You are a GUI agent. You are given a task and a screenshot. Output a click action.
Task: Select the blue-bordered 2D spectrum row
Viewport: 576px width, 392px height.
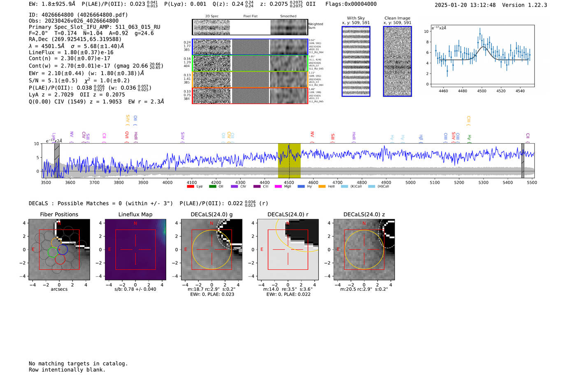pyautogui.click(x=250, y=47)
